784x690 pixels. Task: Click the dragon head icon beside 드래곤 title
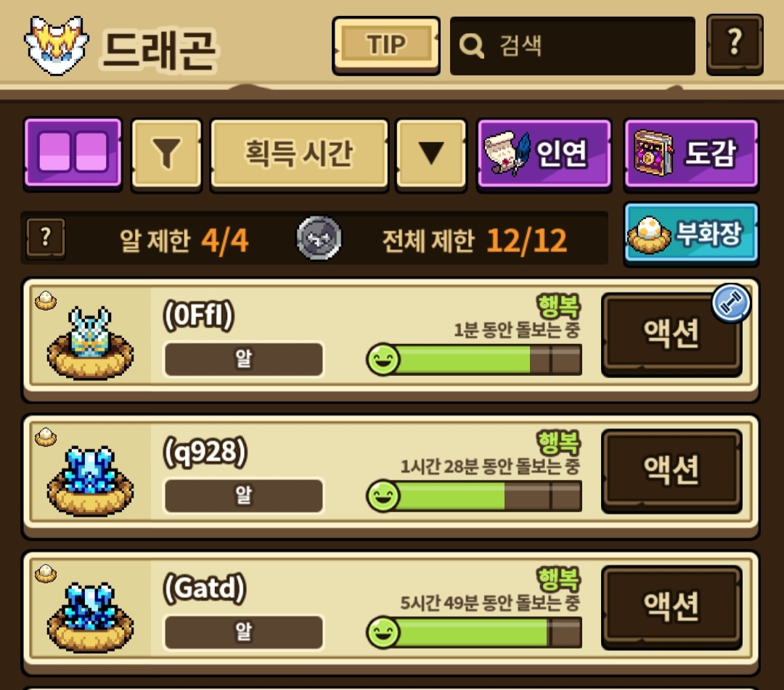(57, 45)
